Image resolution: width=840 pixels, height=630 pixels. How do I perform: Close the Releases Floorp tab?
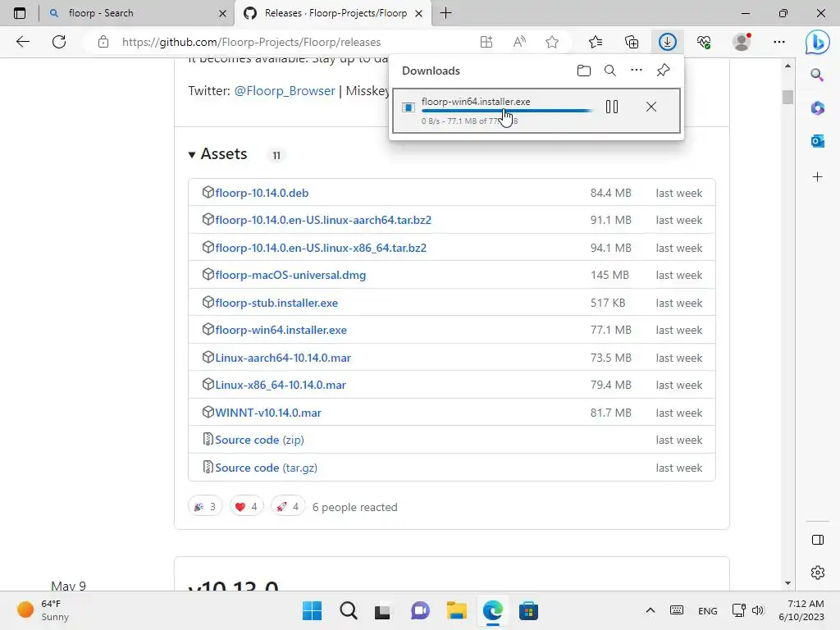[419, 13]
